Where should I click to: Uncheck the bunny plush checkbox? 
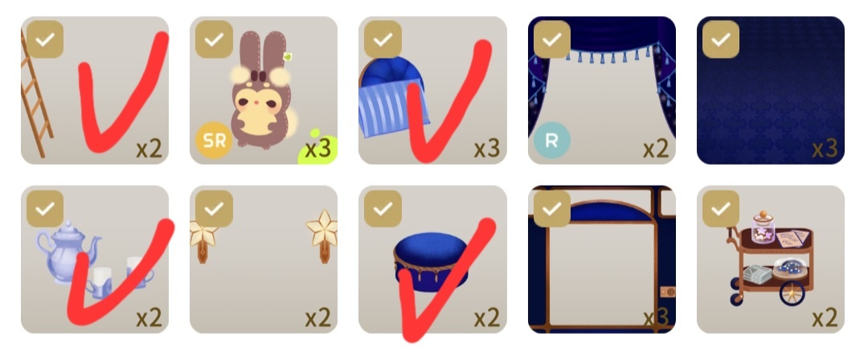[x=214, y=39]
